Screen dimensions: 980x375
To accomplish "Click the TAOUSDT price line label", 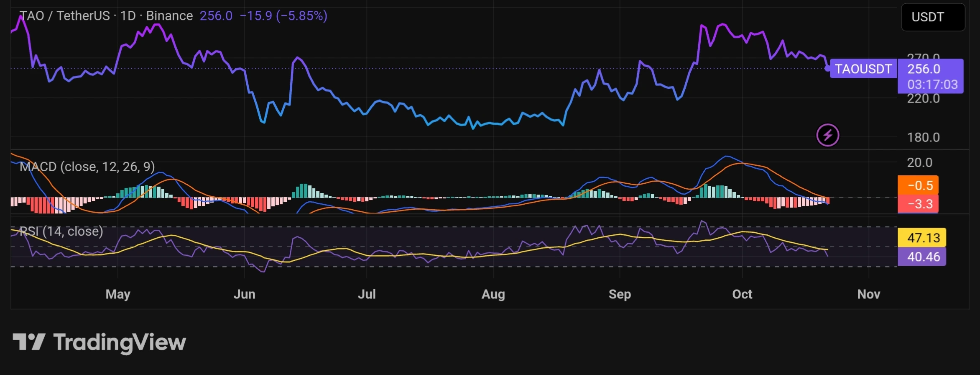I will coord(863,69).
